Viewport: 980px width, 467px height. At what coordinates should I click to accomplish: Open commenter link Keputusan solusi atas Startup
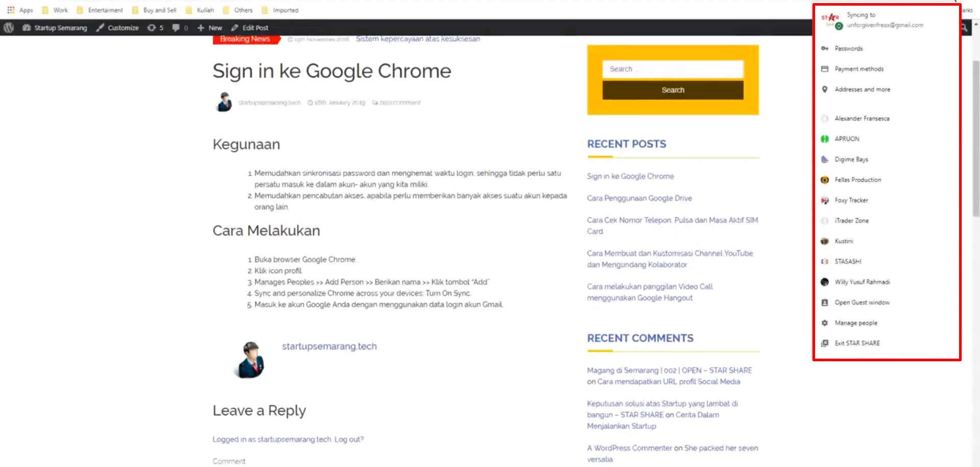tap(662, 409)
